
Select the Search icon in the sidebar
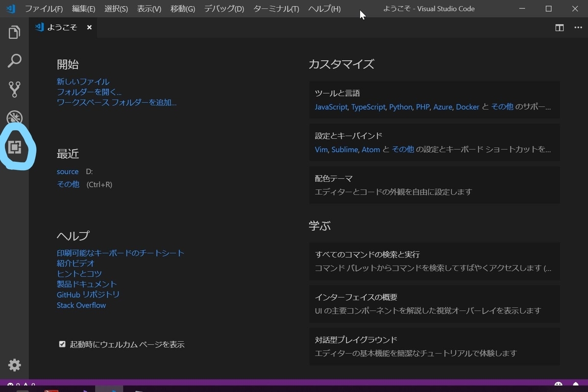[x=14, y=60]
